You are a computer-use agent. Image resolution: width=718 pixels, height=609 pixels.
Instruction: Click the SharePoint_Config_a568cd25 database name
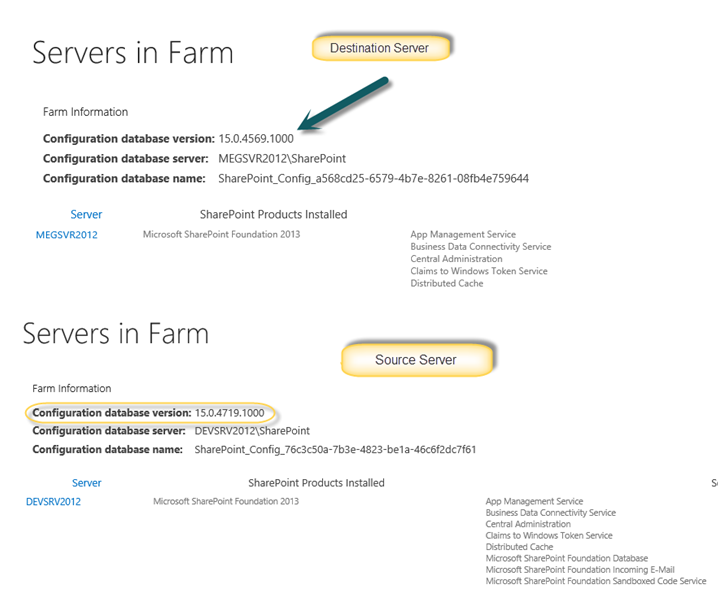(x=373, y=179)
